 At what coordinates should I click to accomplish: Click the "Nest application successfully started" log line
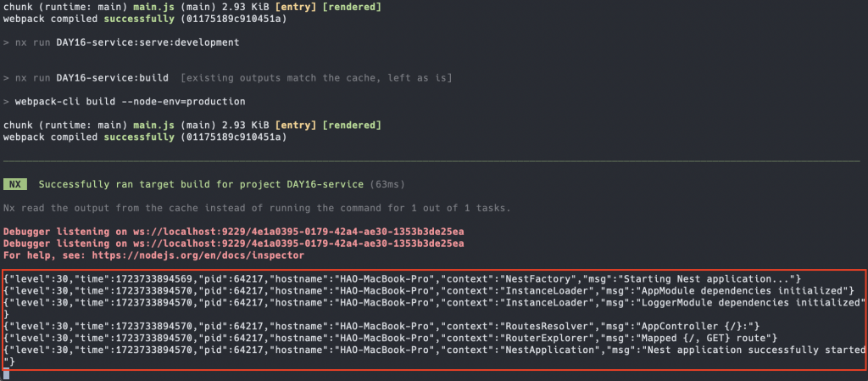pos(435,356)
